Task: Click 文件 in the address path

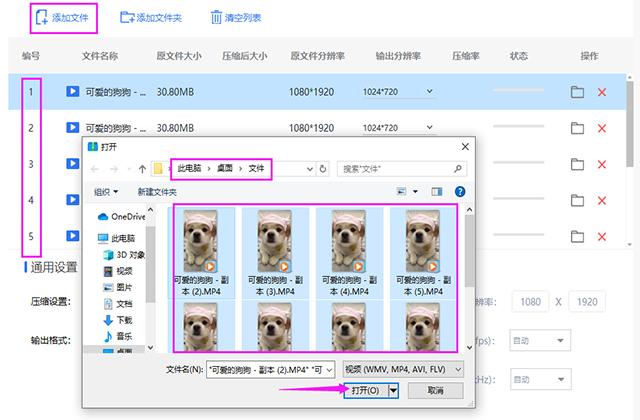Action: (256, 168)
